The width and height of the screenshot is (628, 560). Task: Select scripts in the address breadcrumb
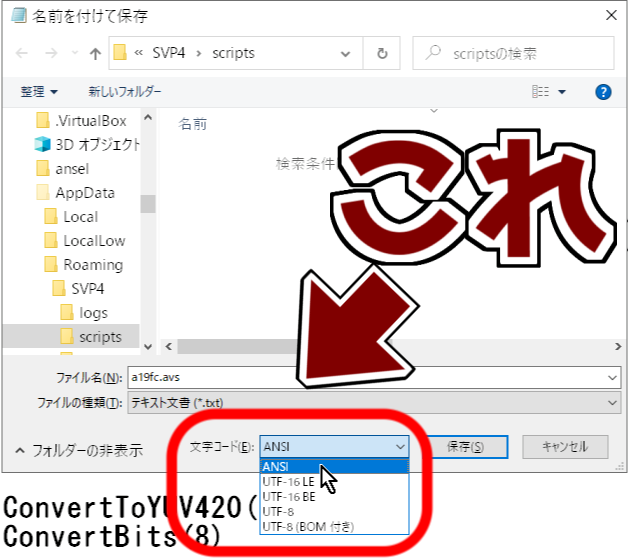[x=233, y=53]
